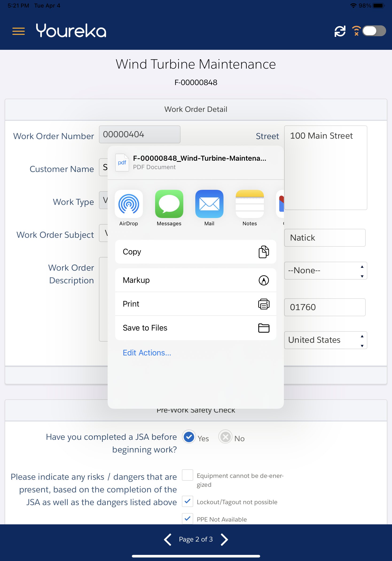Image resolution: width=392 pixels, height=561 pixels.
Task: Choose Save to Files action
Action: point(196,328)
